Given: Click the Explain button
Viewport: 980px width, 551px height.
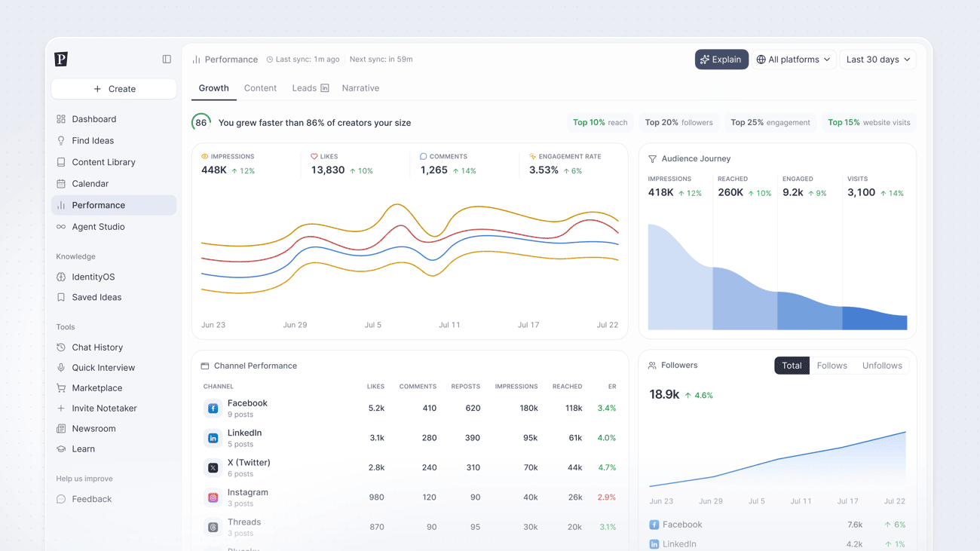Looking at the screenshot, I should point(721,60).
